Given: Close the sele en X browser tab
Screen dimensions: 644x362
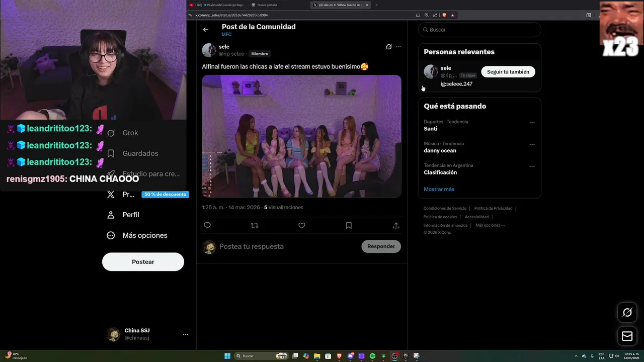Looking at the screenshot, I should pyautogui.click(x=367, y=5).
